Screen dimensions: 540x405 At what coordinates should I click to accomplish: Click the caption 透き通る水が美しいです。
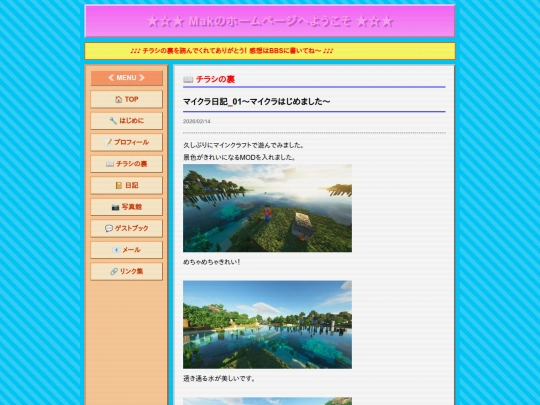pos(219,379)
